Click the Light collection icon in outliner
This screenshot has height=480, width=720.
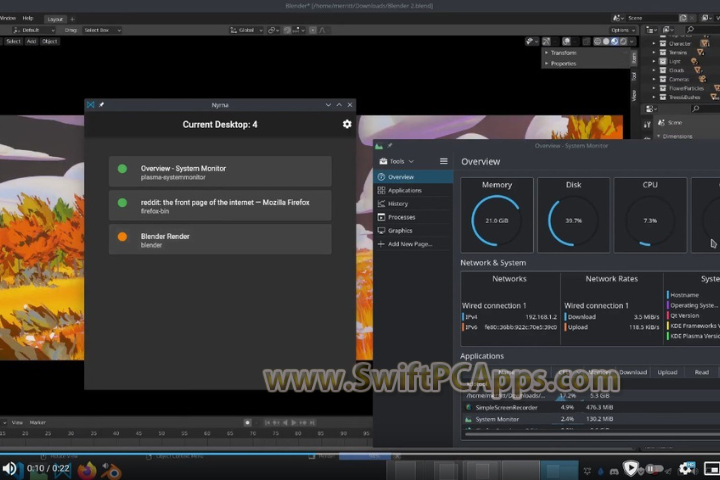(663, 61)
